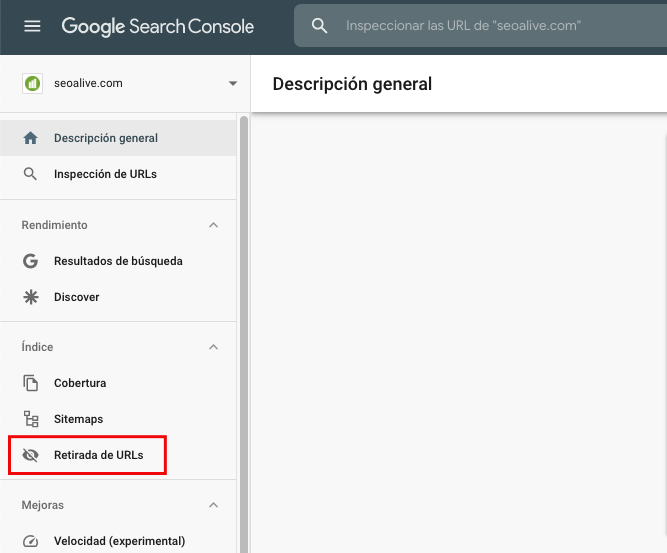Open Resultados de búsqueda report
The width and height of the screenshot is (667, 553).
point(118,261)
